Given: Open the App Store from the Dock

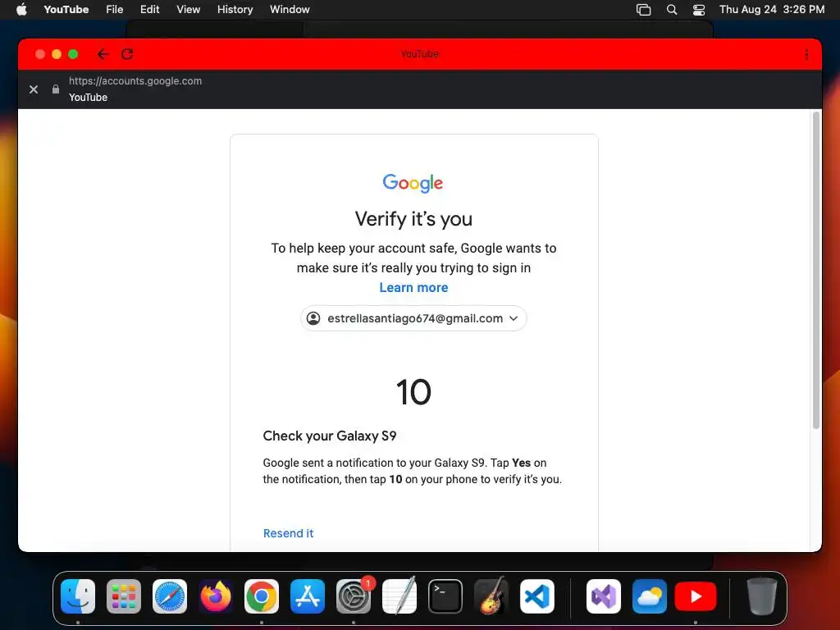Looking at the screenshot, I should coord(308,596).
